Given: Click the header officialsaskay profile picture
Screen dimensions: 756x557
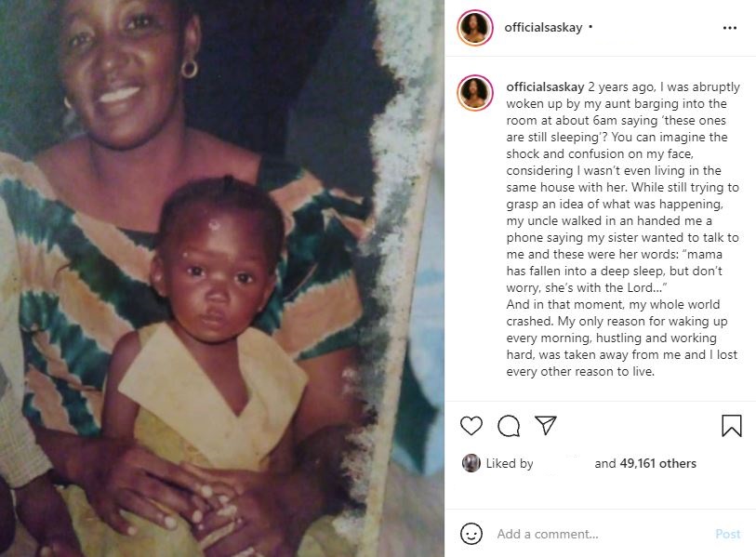Looking at the screenshot, I should (x=475, y=28).
